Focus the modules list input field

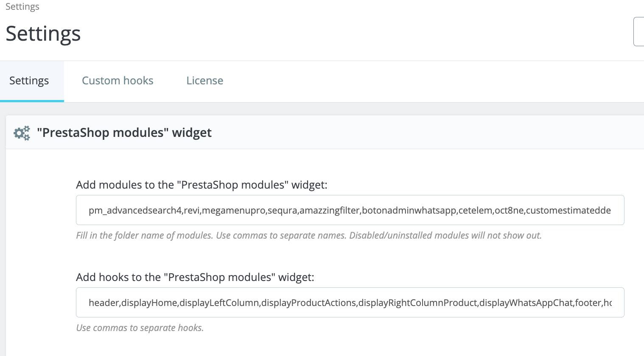[350, 210]
